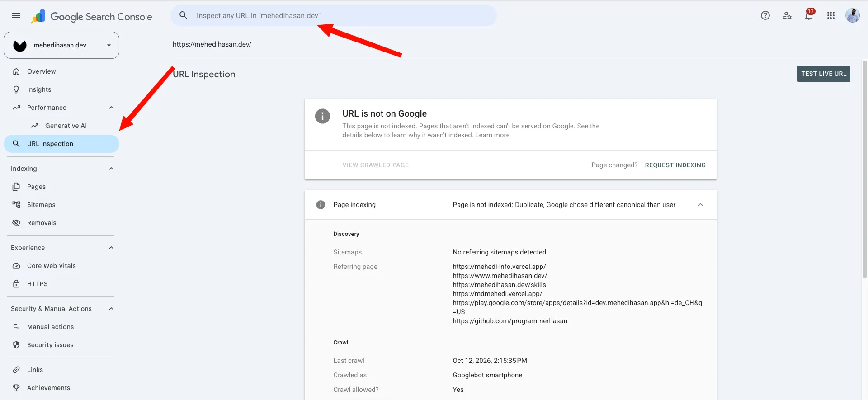Click the search magnifier in the inspect bar

pyautogui.click(x=183, y=15)
